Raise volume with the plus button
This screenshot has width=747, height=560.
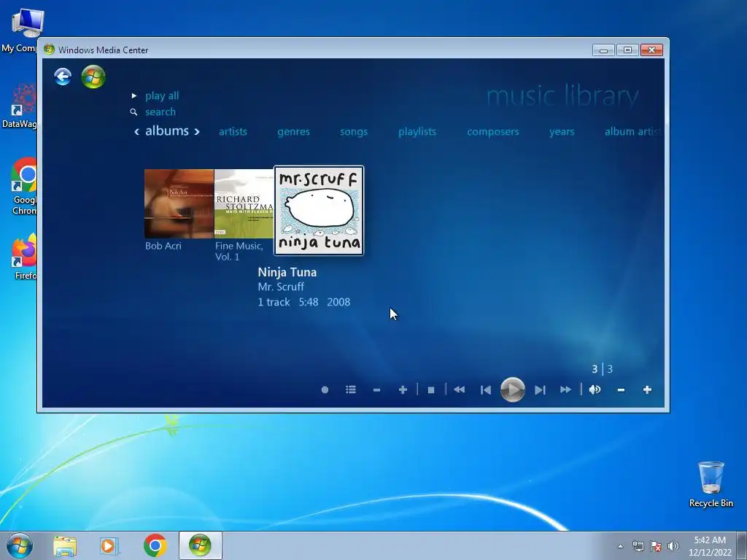click(x=647, y=390)
